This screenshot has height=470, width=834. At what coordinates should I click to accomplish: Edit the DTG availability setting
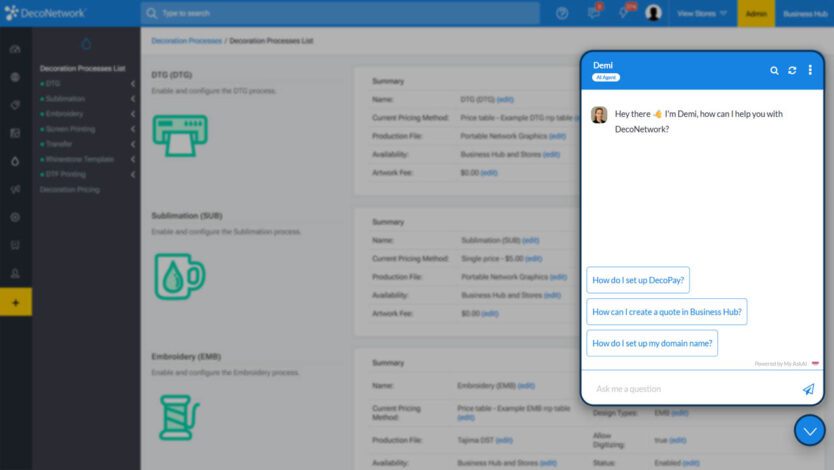pyautogui.click(x=551, y=154)
